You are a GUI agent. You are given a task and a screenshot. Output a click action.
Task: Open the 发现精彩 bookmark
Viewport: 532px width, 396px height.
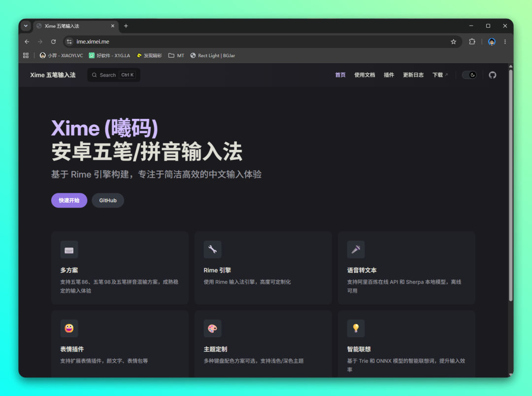pos(149,55)
